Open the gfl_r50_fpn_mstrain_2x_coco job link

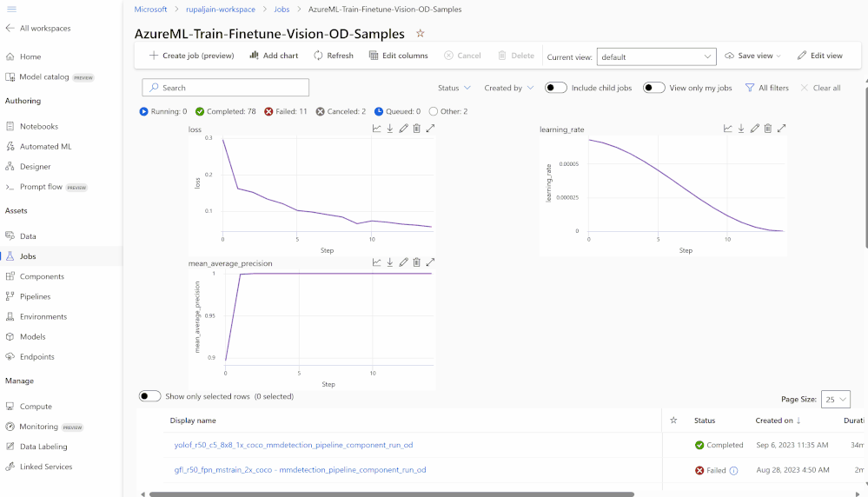coord(300,470)
